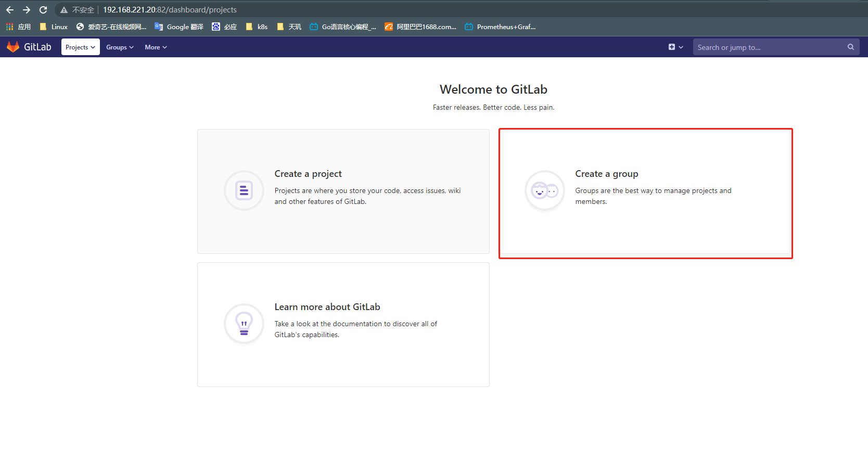The width and height of the screenshot is (868, 449).
Task: Click the search magnifier icon
Action: pyautogui.click(x=851, y=47)
